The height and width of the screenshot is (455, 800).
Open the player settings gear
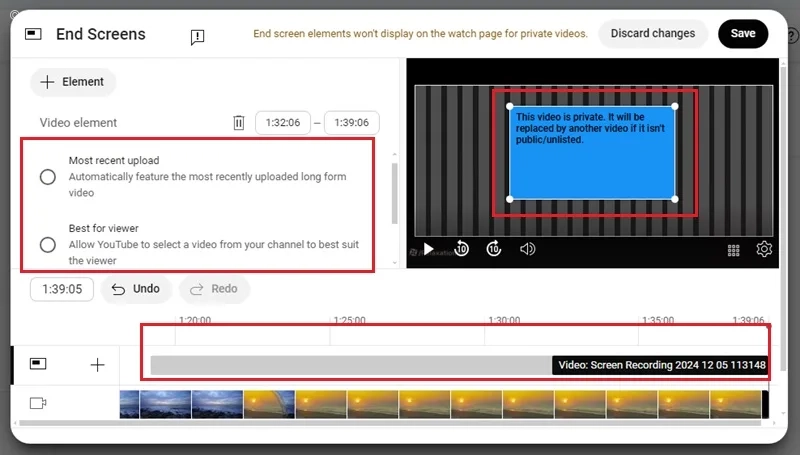[x=764, y=249]
